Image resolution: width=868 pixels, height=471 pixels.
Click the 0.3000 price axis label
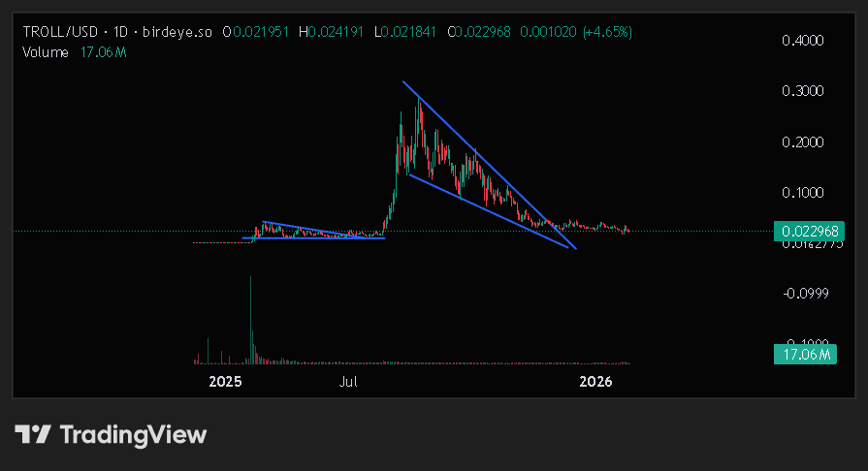click(x=803, y=91)
